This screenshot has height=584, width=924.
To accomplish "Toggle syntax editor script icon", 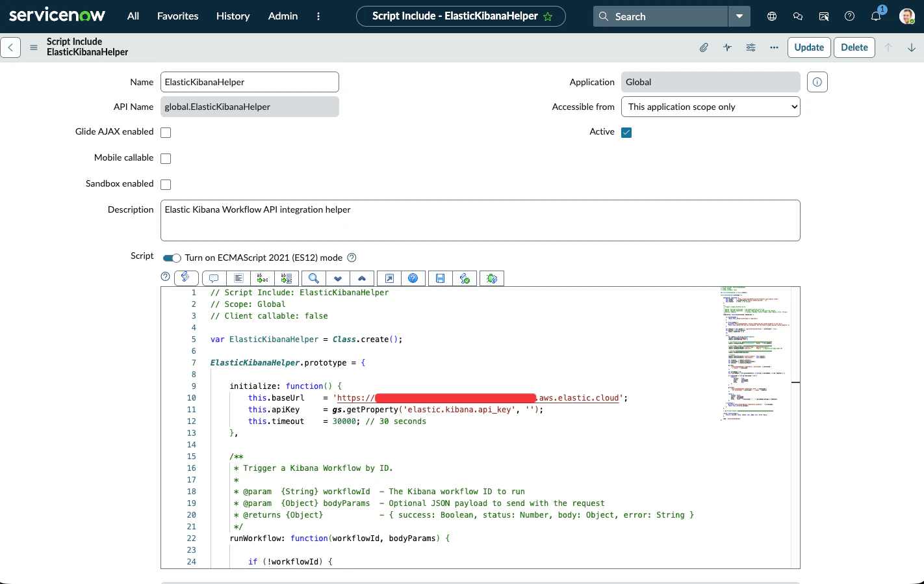I will coord(186,278).
